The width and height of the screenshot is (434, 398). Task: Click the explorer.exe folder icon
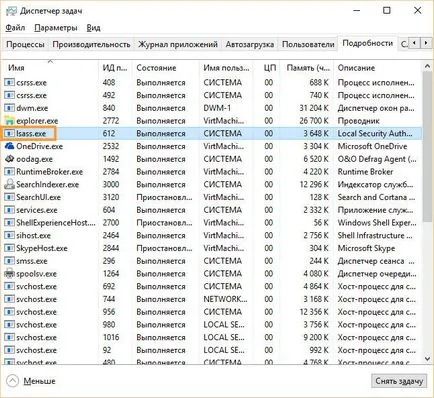point(9,121)
